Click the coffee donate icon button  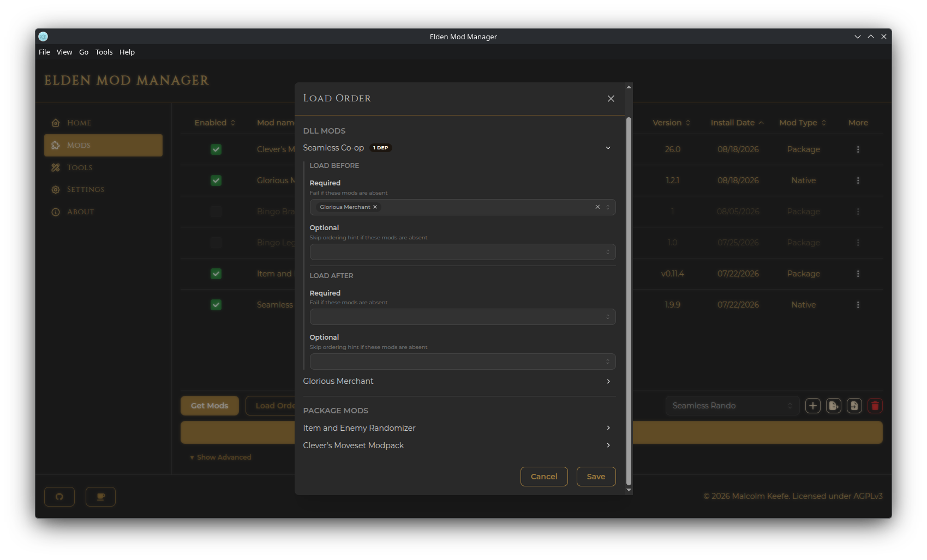pyautogui.click(x=101, y=497)
